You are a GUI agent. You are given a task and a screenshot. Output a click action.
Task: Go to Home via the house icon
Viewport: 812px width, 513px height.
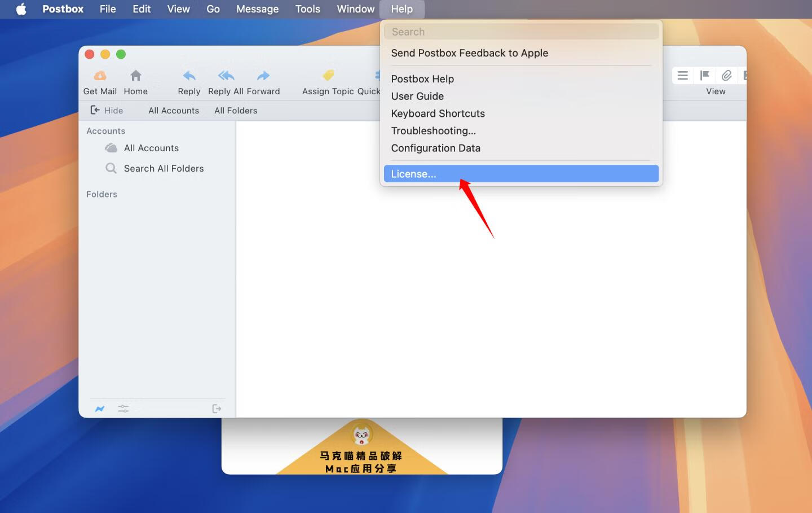pos(136,76)
